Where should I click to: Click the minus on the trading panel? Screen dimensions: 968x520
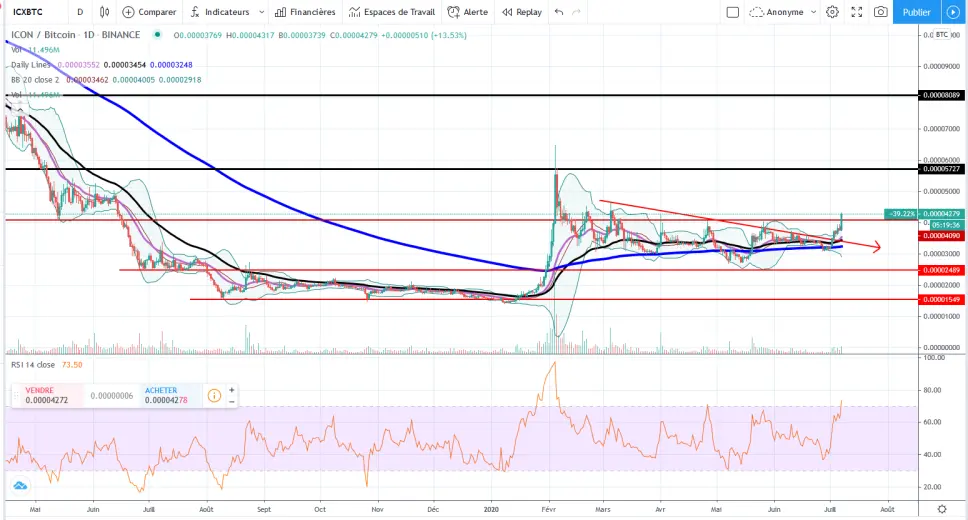pos(232,401)
